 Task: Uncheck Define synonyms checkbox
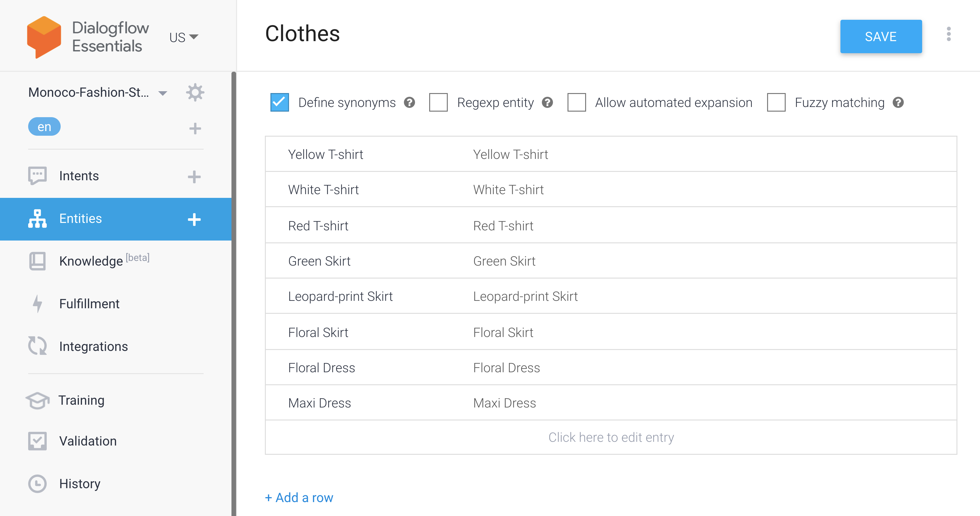coord(280,102)
